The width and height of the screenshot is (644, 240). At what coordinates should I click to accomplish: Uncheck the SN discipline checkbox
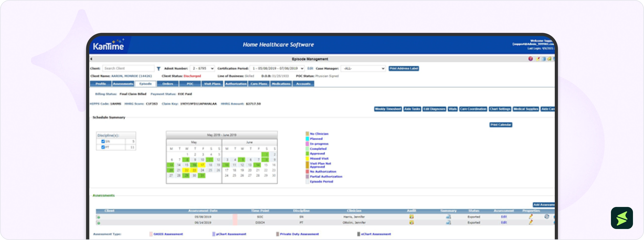103,141
